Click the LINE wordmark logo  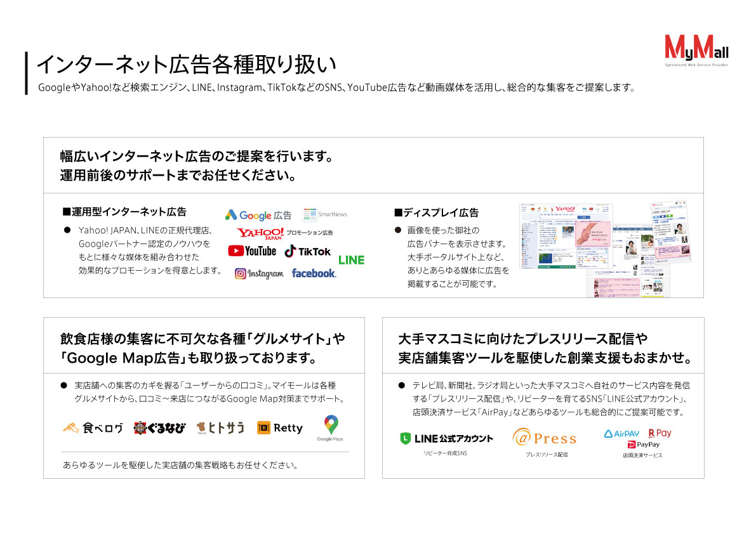(x=351, y=259)
